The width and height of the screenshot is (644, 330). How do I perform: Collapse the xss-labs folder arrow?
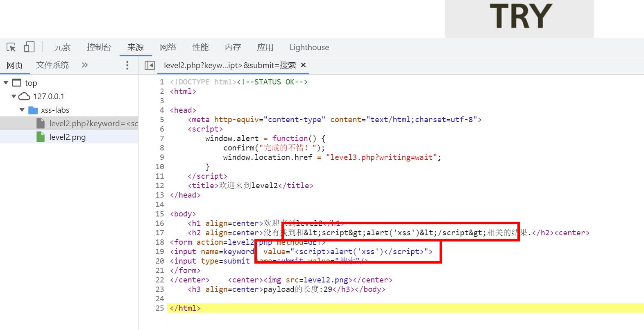[x=22, y=110]
